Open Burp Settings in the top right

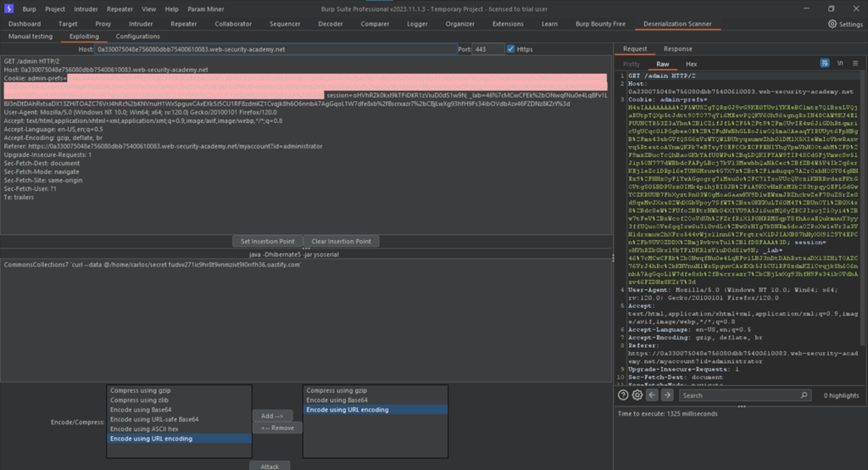(843, 25)
